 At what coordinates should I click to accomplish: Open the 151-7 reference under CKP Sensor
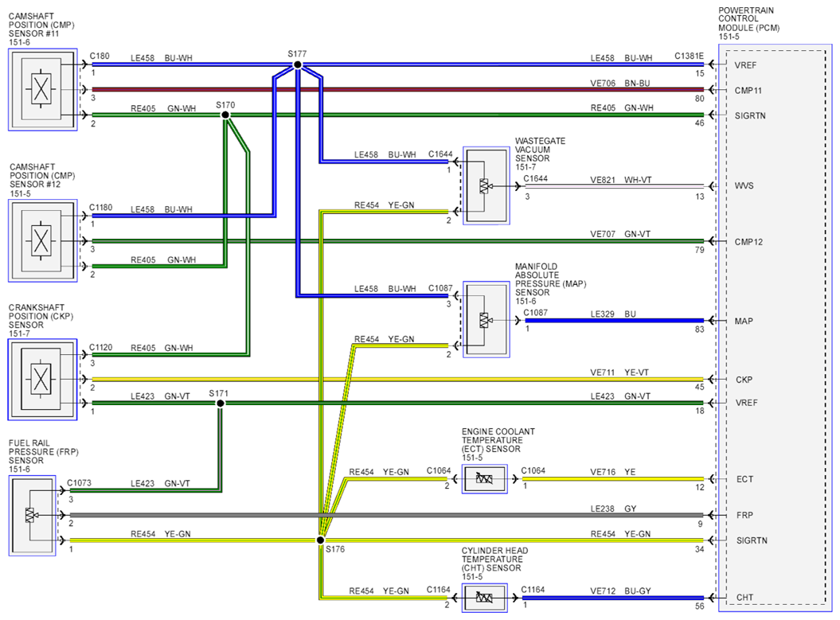coord(19,333)
